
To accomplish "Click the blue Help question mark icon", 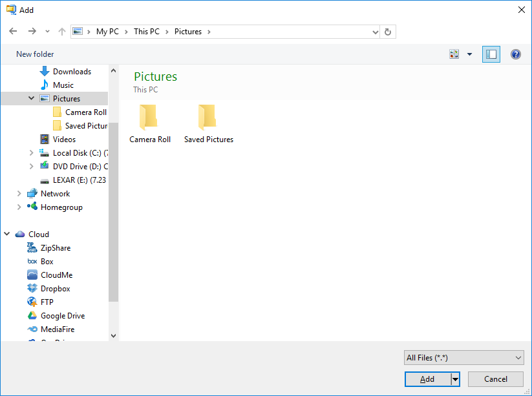I will point(515,54).
